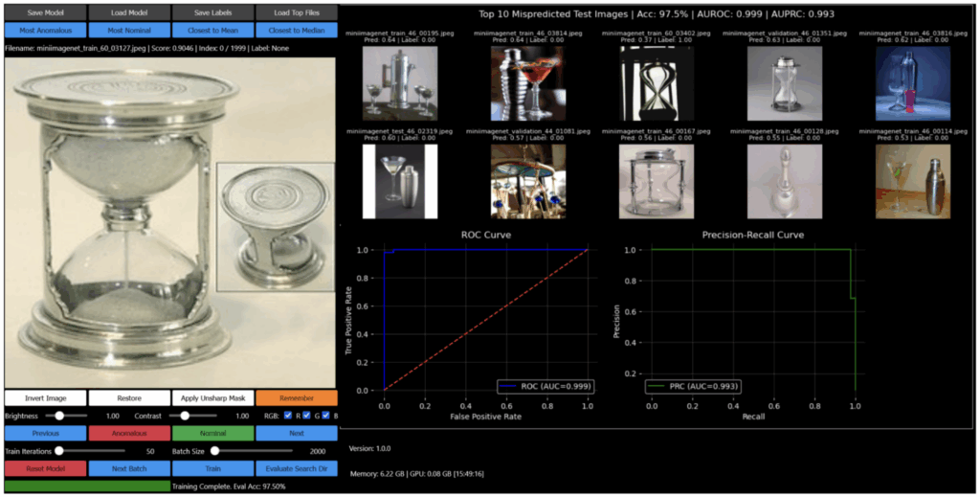The width and height of the screenshot is (980, 497).
Task: Select thumbnail miniimagenet_train_46_00167.jpeg
Action: [657, 181]
